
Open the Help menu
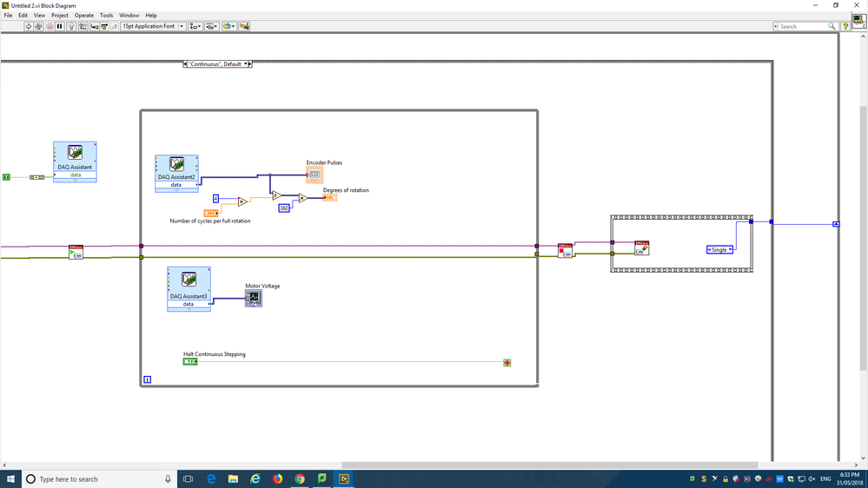tap(151, 16)
